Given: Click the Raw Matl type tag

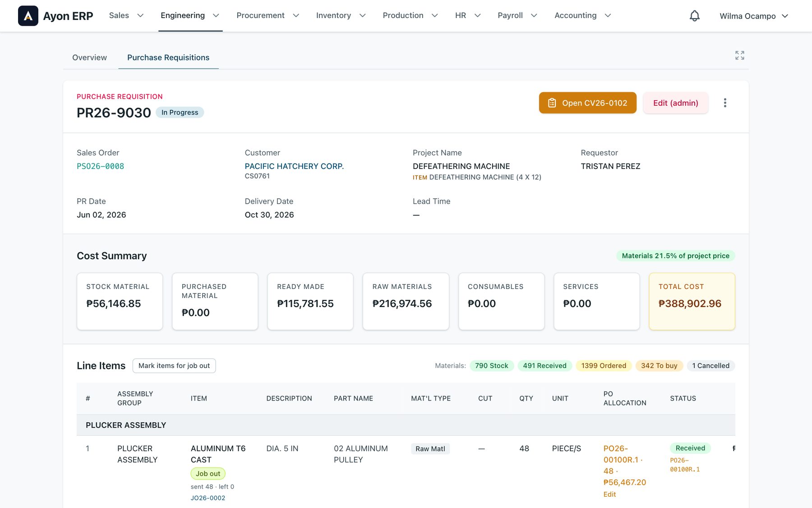Looking at the screenshot, I should click(430, 449).
